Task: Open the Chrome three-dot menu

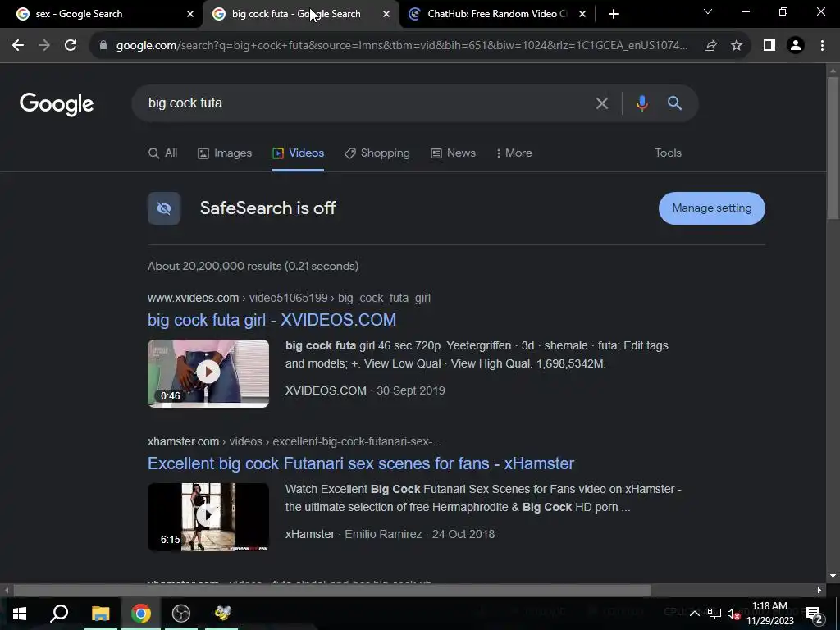Action: [822, 46]
